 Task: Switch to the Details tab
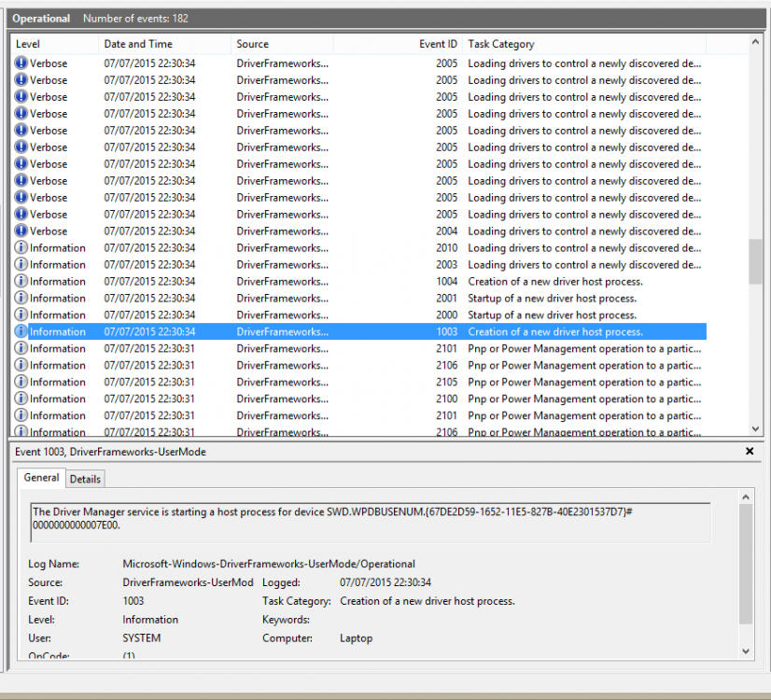(85, 479)
